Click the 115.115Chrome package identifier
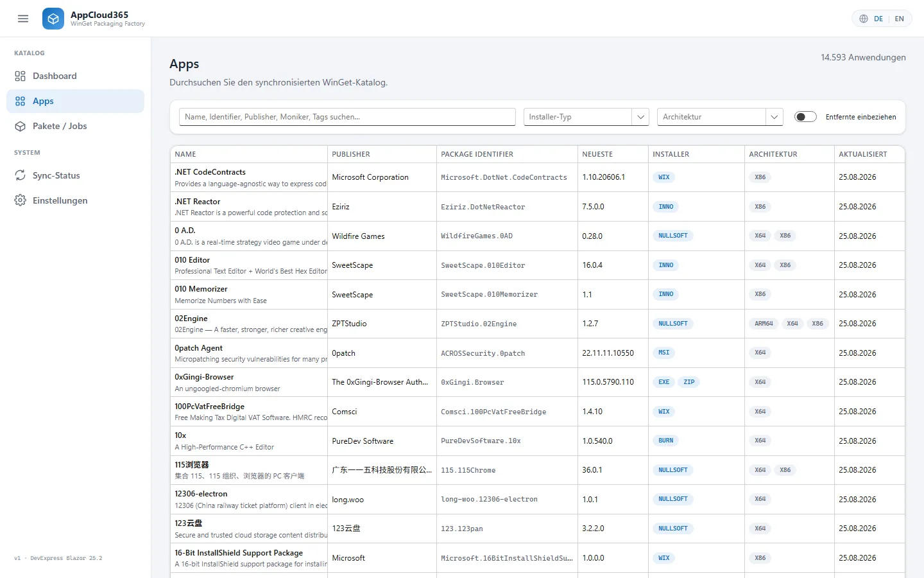 468,470
